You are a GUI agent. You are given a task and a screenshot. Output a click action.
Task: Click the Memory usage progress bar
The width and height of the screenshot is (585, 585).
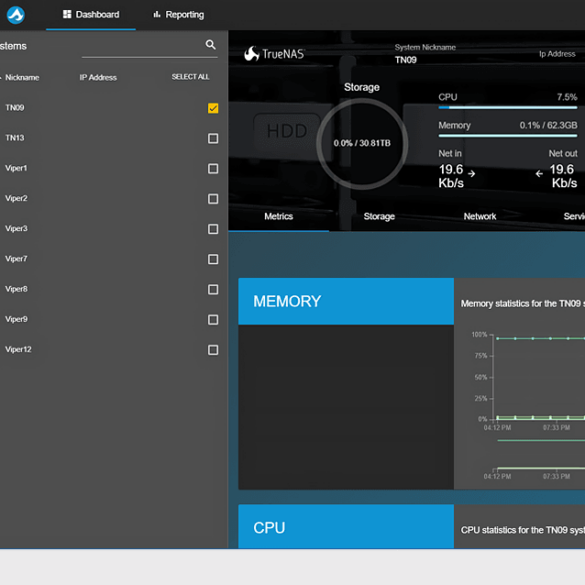pos(508,136)
